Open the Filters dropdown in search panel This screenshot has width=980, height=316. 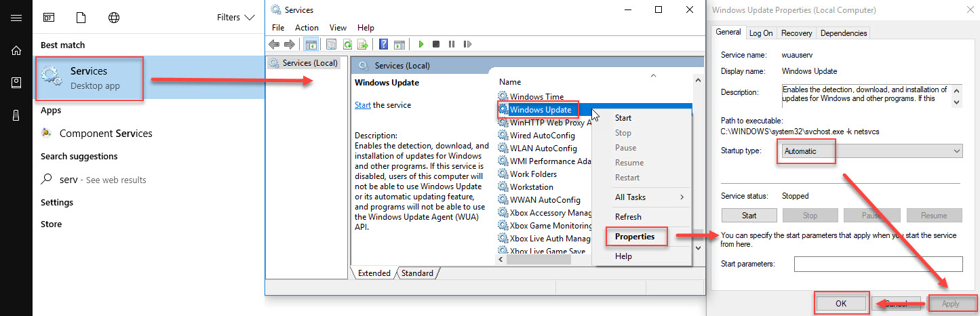tap(235, 18)
